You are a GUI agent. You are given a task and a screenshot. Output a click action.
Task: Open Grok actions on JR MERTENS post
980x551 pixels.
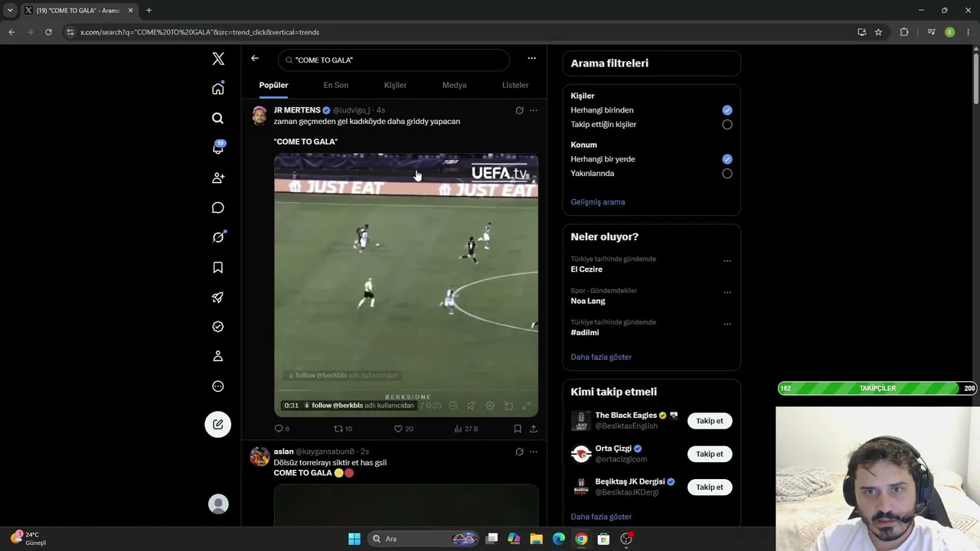tap(519, 110)
